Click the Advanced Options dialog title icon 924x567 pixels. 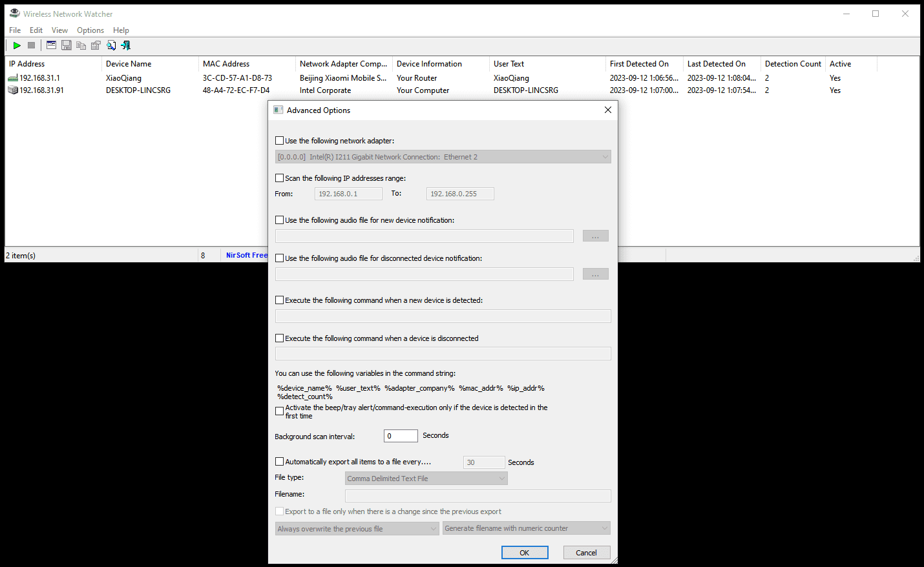(x=278, y=110)
